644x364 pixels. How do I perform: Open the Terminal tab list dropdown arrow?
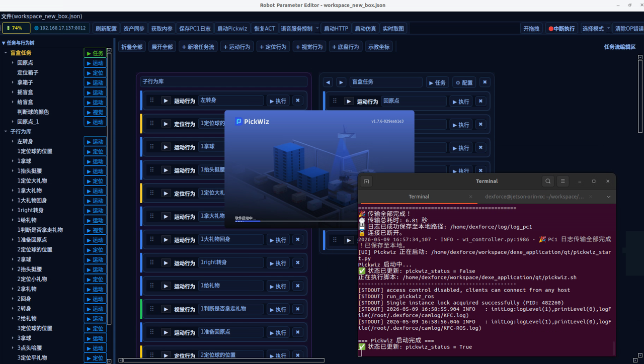pos(608,197)
